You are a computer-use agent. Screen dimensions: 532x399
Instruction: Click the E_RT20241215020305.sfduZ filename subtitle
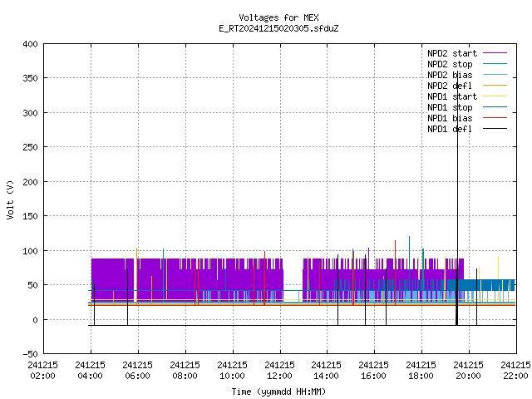[x=278, y=28]
